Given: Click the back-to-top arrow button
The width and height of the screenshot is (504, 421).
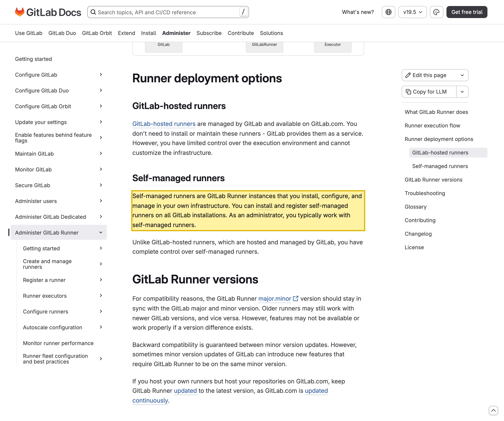Looking at the screenshot, I should [x=493, y=410].
